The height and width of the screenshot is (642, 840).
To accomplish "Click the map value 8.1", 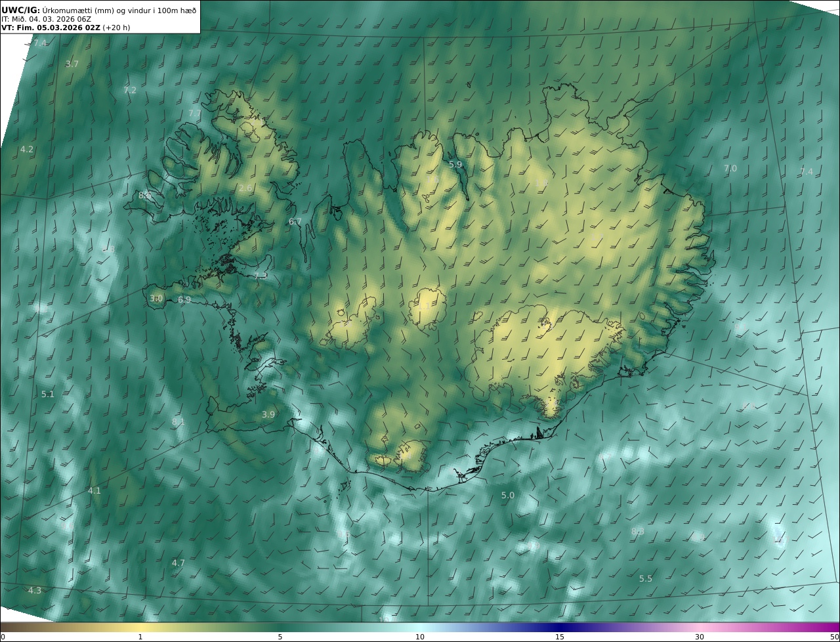I will click(178, 421).
